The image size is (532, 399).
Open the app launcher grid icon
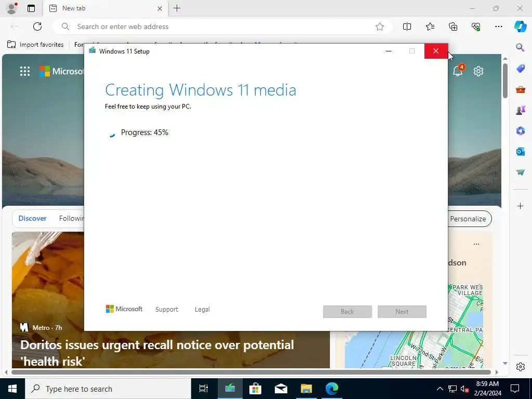pos(25,71)
